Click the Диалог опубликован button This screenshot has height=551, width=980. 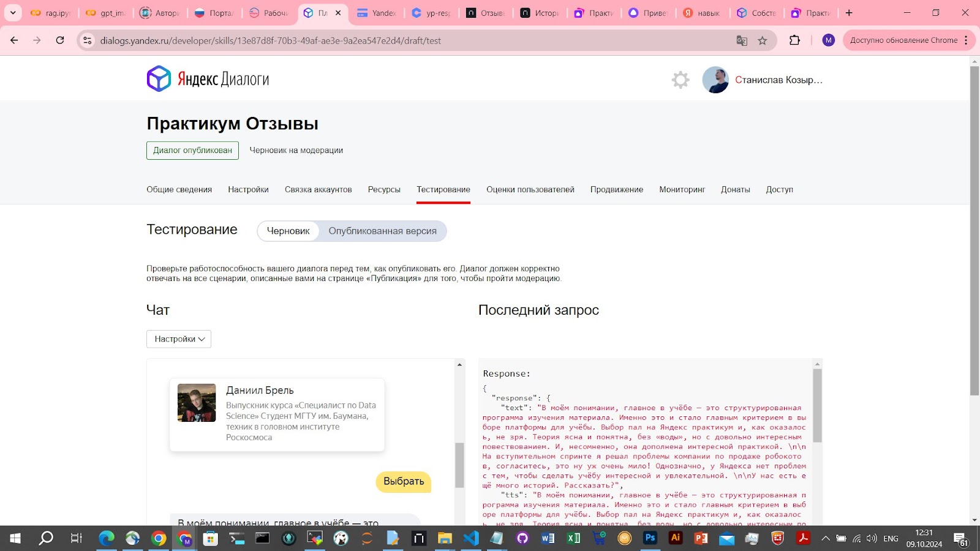pos(192,151)
